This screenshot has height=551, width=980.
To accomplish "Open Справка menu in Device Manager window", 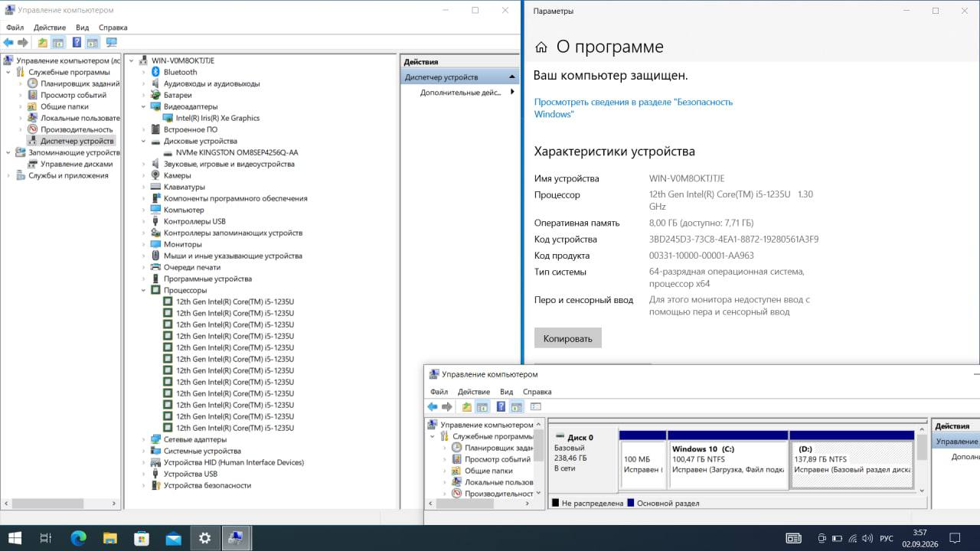I will [113, 28].
